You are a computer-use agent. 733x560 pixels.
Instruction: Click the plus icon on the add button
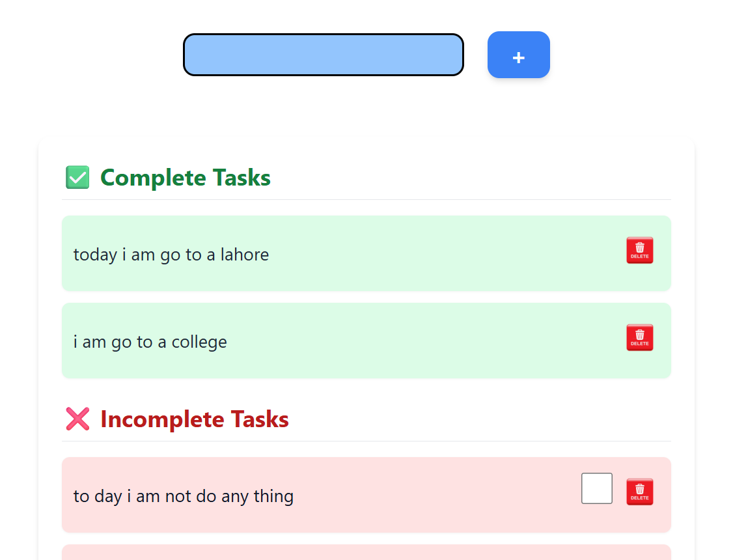(x=518, y=57)
